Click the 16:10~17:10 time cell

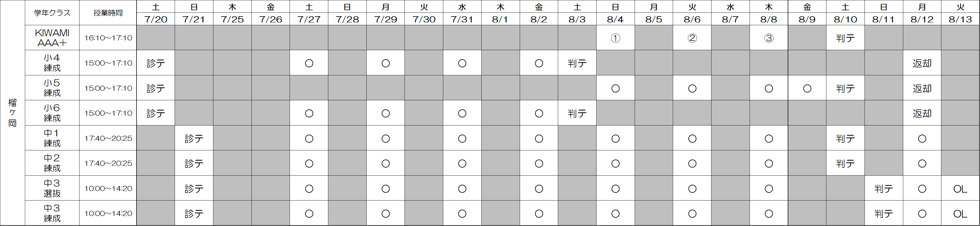pos(108,38)
